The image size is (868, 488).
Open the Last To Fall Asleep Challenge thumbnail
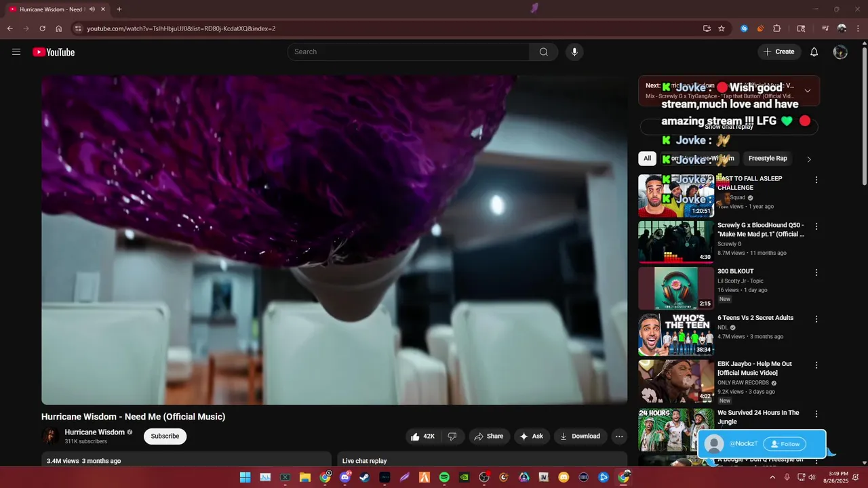click(x=676, y=196)
